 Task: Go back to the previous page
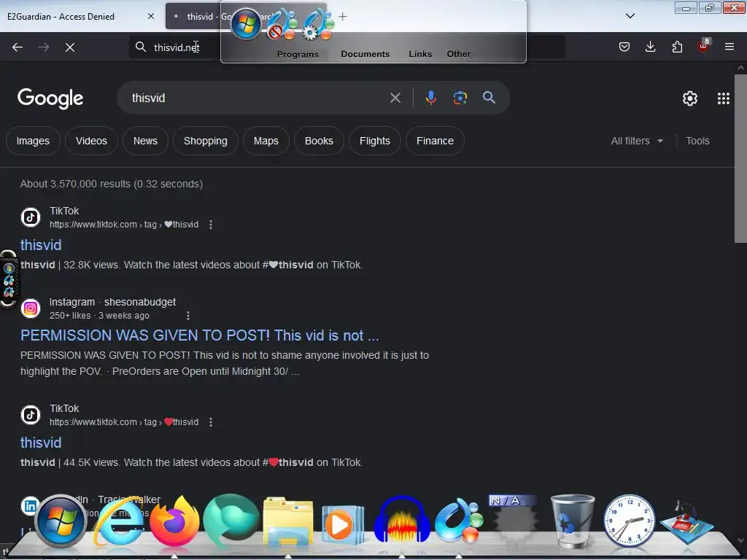18,47
